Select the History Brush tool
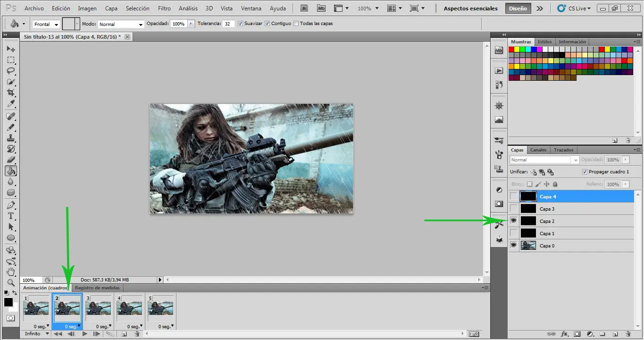The height and width of the screenshot is (340, 644). [x=11, y=149]
